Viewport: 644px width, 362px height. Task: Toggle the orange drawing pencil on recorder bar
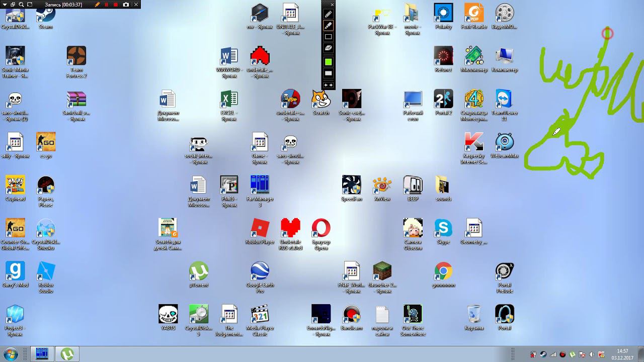coord(97,5)
